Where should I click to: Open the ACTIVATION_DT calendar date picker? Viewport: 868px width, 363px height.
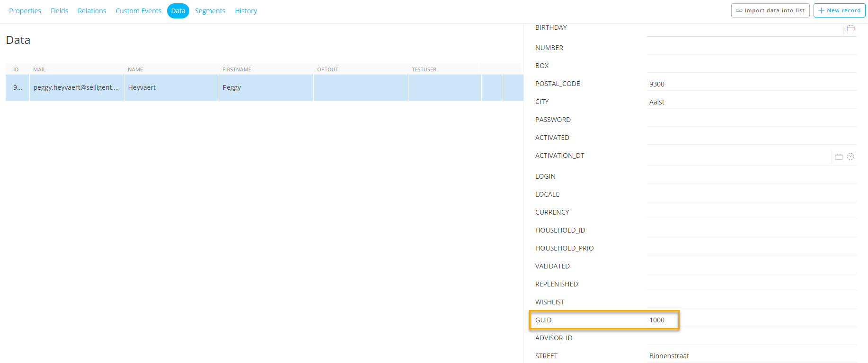(x=839, y=156)
